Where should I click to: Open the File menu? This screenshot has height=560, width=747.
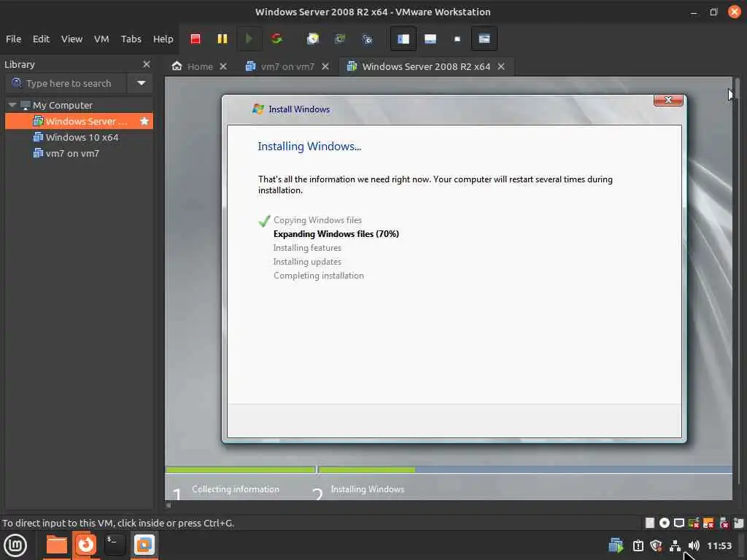click(x=13, y=39)
